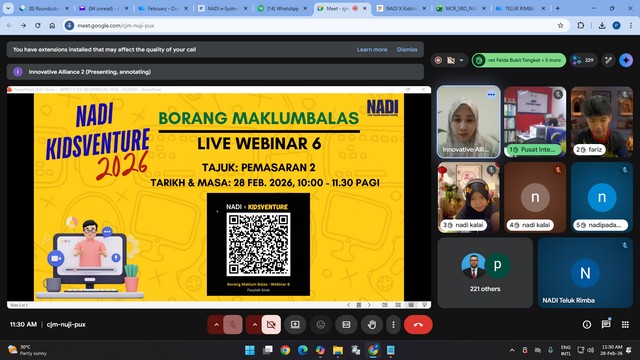The width and height of the screenshot is (640, 360).
Task: Toggle the muted microphone button
Action: tap(233, 325)
